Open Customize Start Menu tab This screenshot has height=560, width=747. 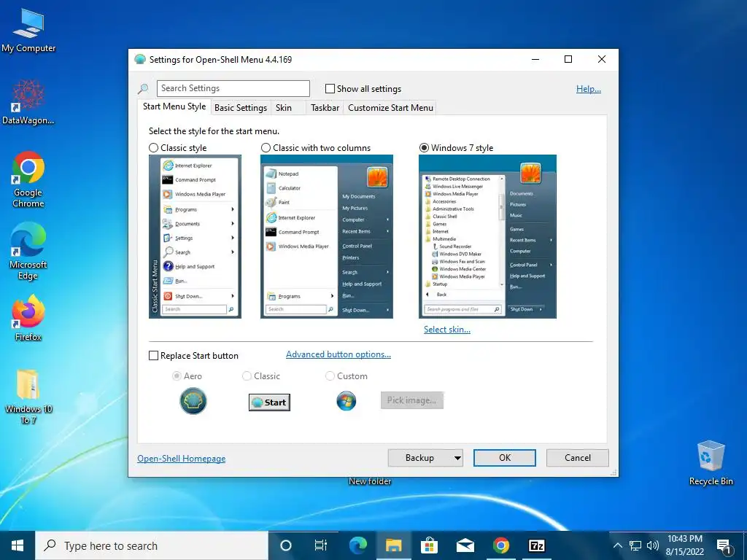pyautogui.click(x=391, y=108)
